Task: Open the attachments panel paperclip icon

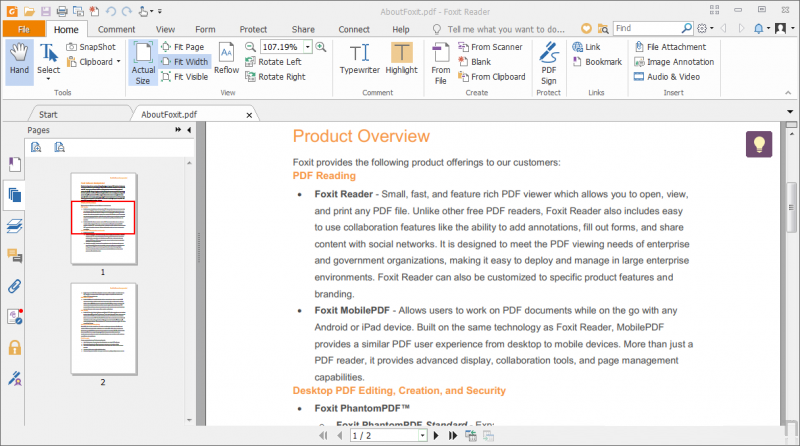Action: 14,286
